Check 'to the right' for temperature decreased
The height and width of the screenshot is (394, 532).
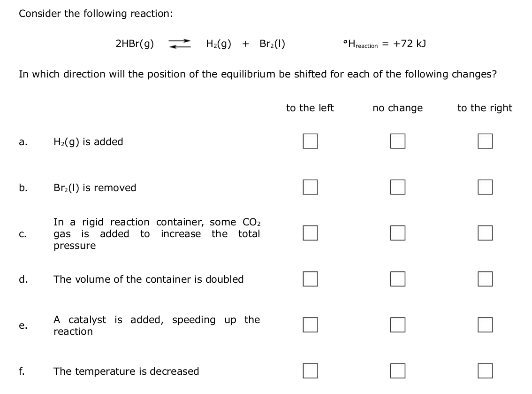485,371
